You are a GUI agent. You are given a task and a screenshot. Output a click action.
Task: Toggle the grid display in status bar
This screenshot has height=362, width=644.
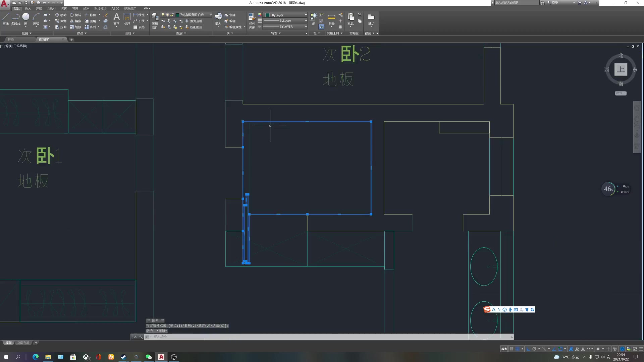click(x=512, y=349)
